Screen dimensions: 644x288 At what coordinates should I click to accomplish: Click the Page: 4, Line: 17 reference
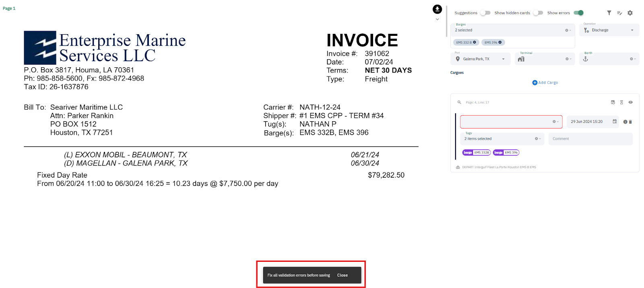coord(477,102)
